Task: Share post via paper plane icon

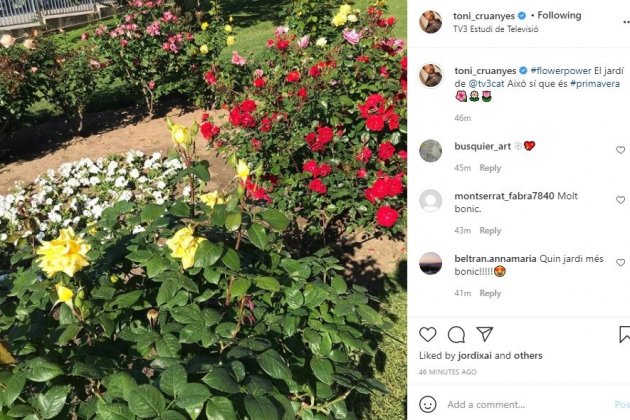Action: pyautogui.click(x=485, y=334)
